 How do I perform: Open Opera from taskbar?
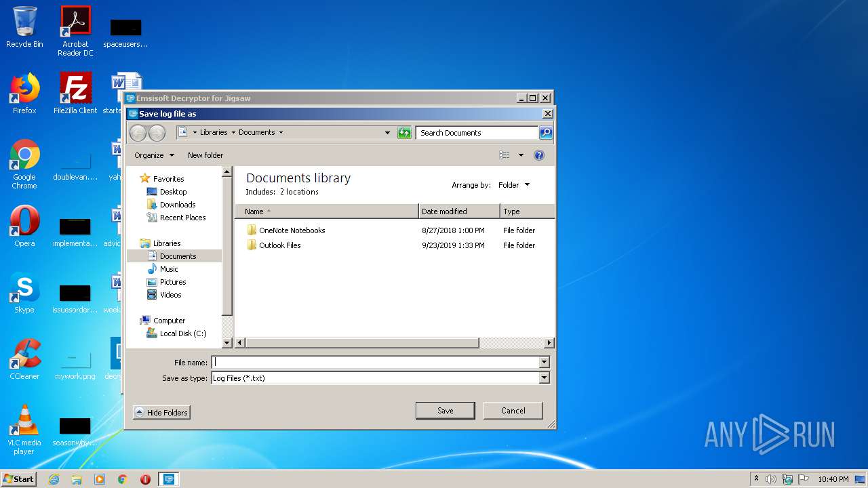click(x=145, y=479)
